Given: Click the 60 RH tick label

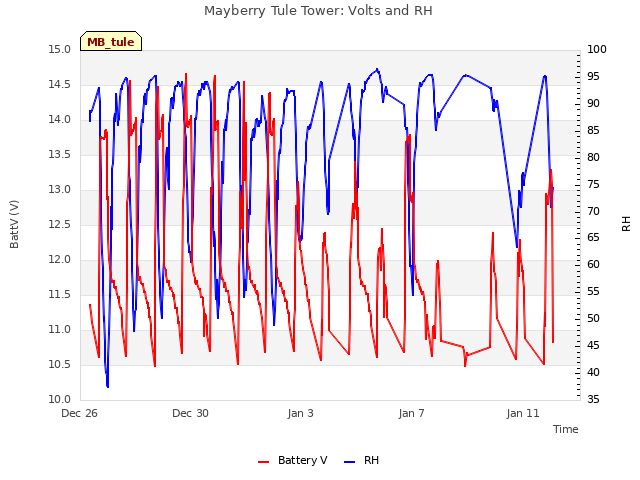Looking at the screenshot, I should click(x=593, y=265).
